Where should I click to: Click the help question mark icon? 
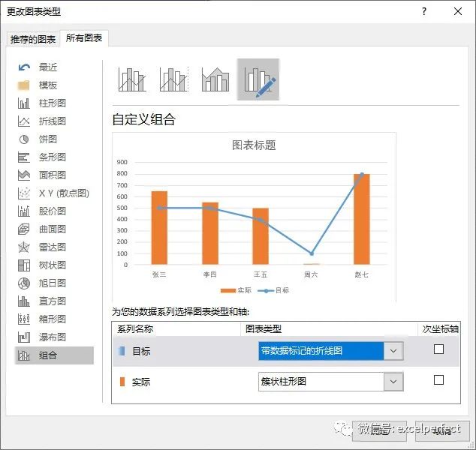point(424,11)
